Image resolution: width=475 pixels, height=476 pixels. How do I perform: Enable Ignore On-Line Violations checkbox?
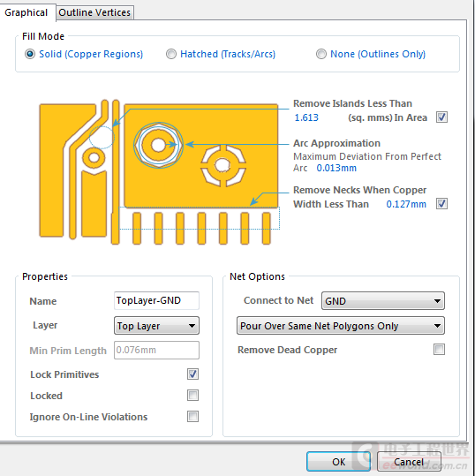click(x=192, y=417)
